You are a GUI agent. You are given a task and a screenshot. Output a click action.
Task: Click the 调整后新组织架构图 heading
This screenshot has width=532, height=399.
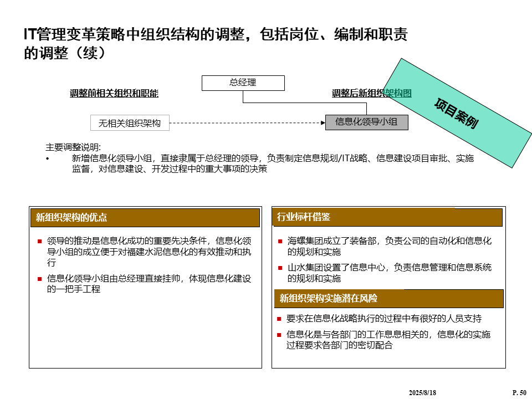(371, 93)
